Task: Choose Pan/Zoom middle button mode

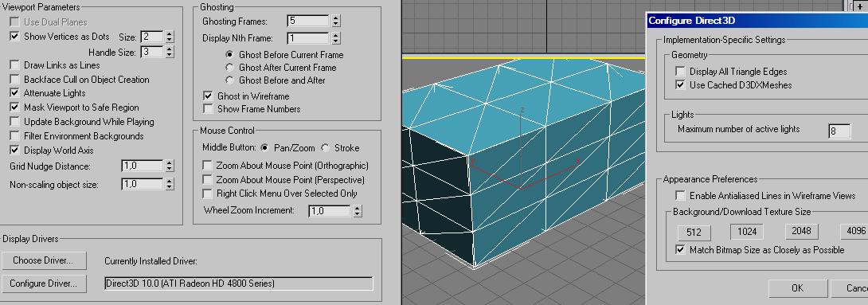Action: point(264,148)
